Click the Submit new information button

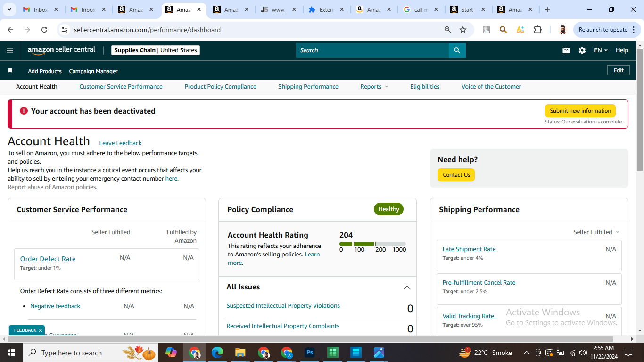(x=580, y=111)
